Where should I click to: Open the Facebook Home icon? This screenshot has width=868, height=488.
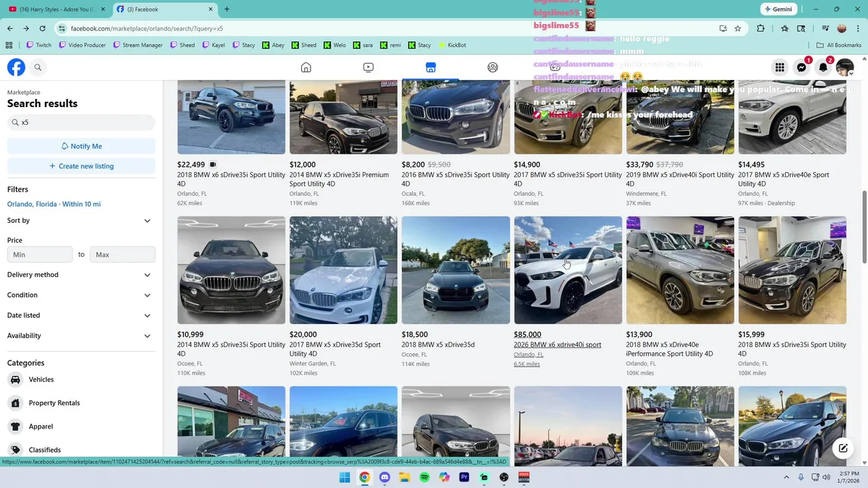(306, 67)
